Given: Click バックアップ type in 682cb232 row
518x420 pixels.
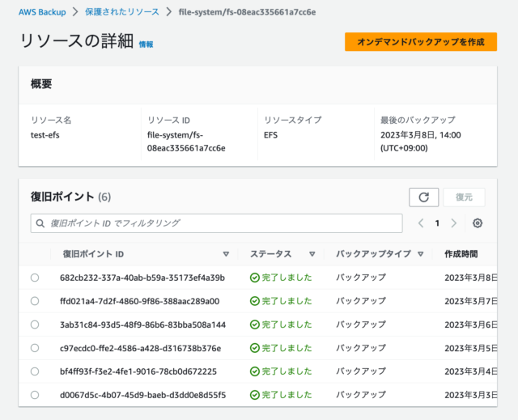Looking at the screenshot, I should click(361, 278).
